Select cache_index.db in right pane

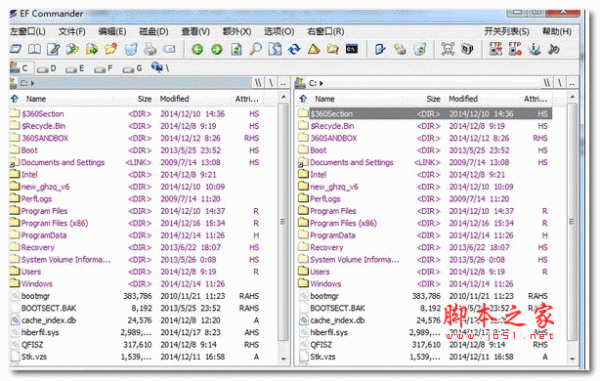pos(337,320)
